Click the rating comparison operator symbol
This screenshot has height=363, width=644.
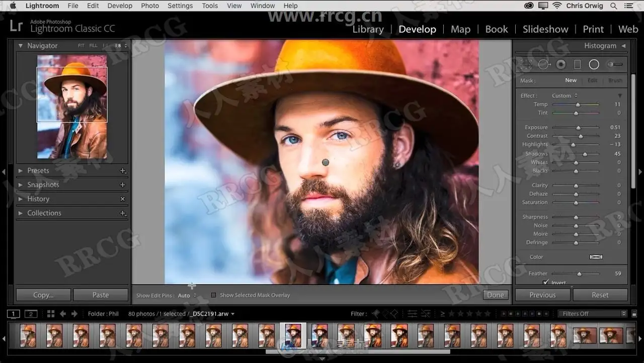[x=443, y=314]
